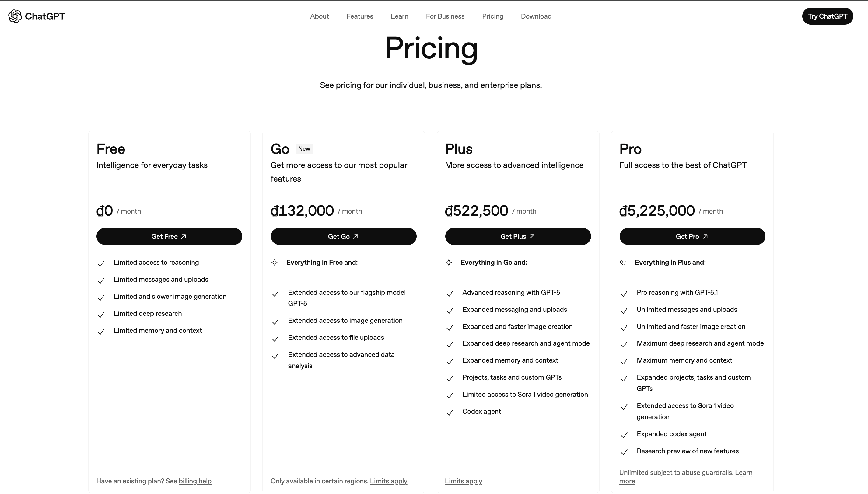Click the arrow icon inside the Get Pro button
The width and height of the screenshot is (868, 494).
(x=705, y=236)
